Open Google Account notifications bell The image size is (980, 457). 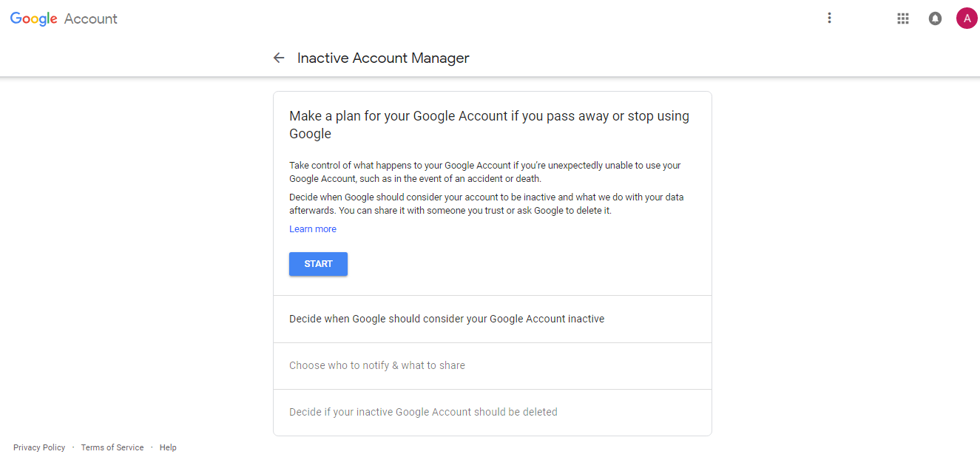point(935,18)
